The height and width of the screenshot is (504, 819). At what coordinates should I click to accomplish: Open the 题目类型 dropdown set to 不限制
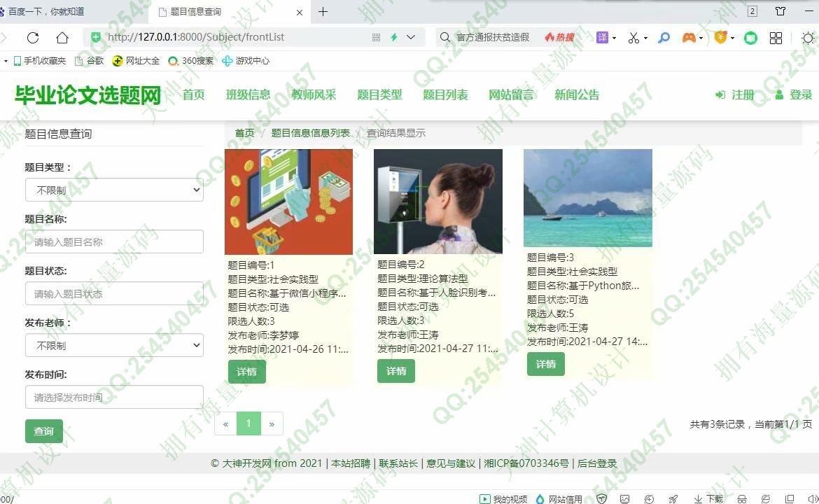[x=114, y=190]
